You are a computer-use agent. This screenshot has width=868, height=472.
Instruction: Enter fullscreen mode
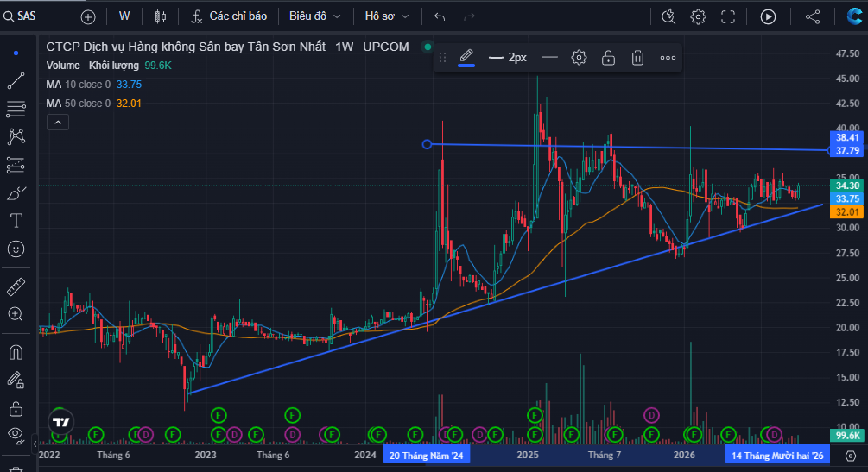(728, 16)
